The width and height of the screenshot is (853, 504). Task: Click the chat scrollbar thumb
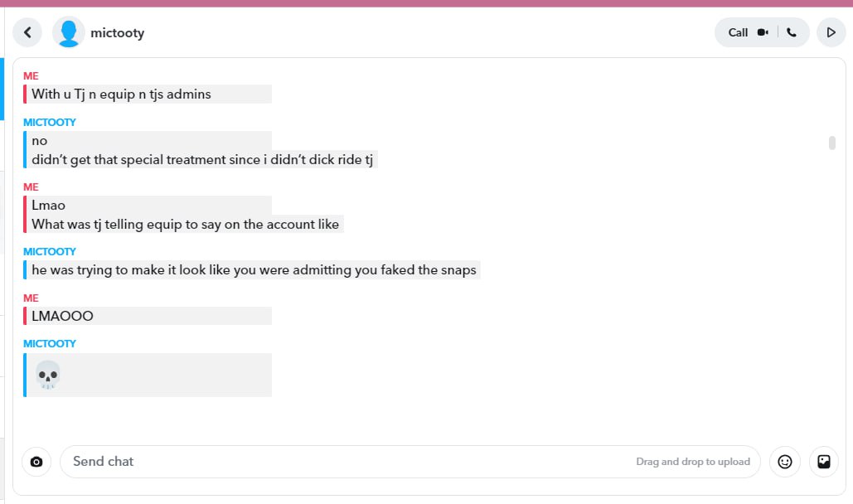pos(831,143)
